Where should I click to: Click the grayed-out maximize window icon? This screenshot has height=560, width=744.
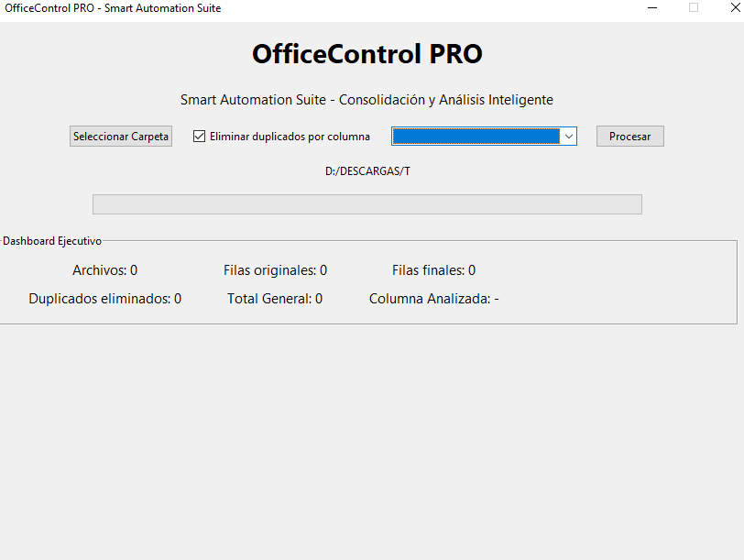(694, 8)
